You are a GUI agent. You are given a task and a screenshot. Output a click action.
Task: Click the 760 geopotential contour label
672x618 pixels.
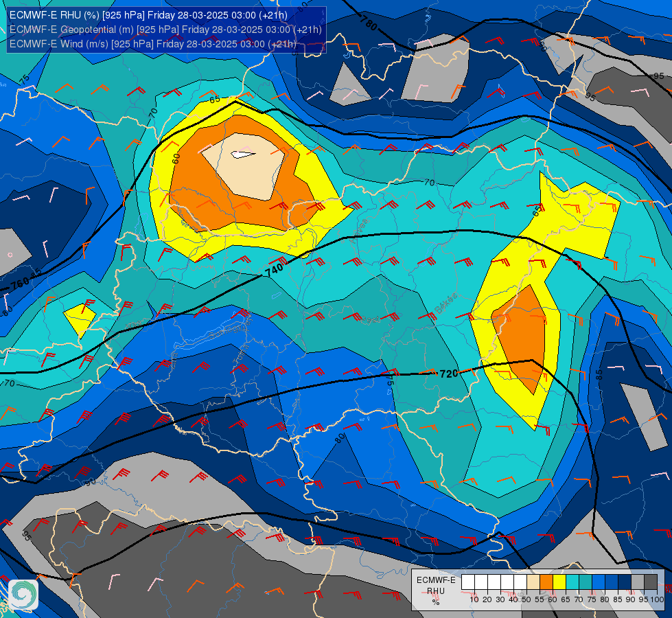(x=20, y=284)
